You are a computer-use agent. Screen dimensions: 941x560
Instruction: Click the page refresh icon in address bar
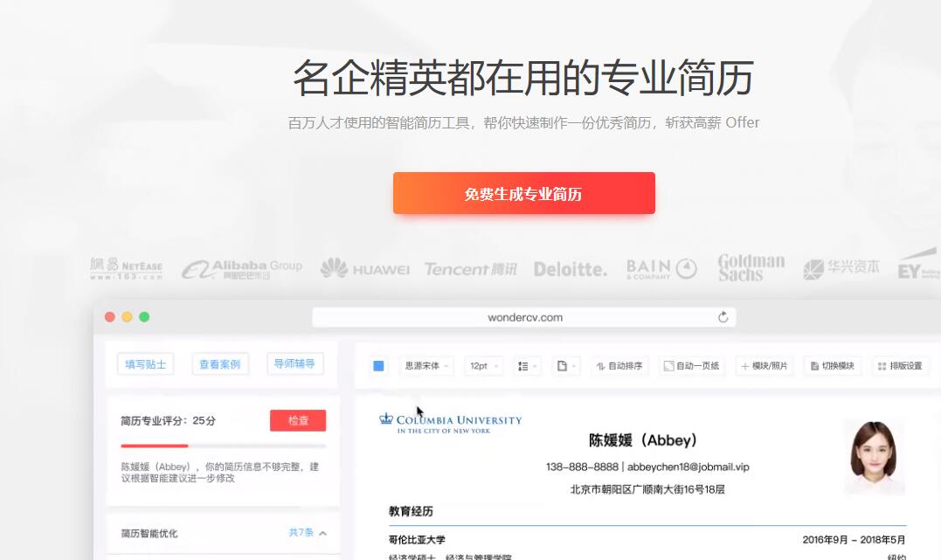click(x=723, y=317)
